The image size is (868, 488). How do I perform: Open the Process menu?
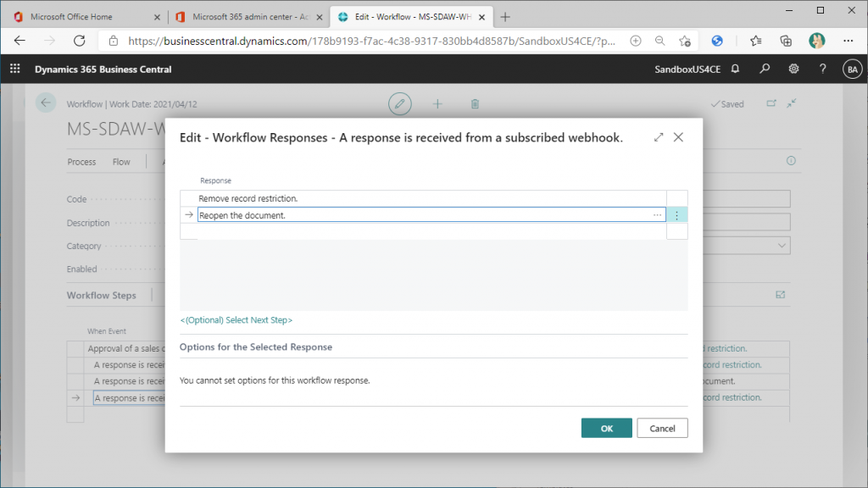81,162
